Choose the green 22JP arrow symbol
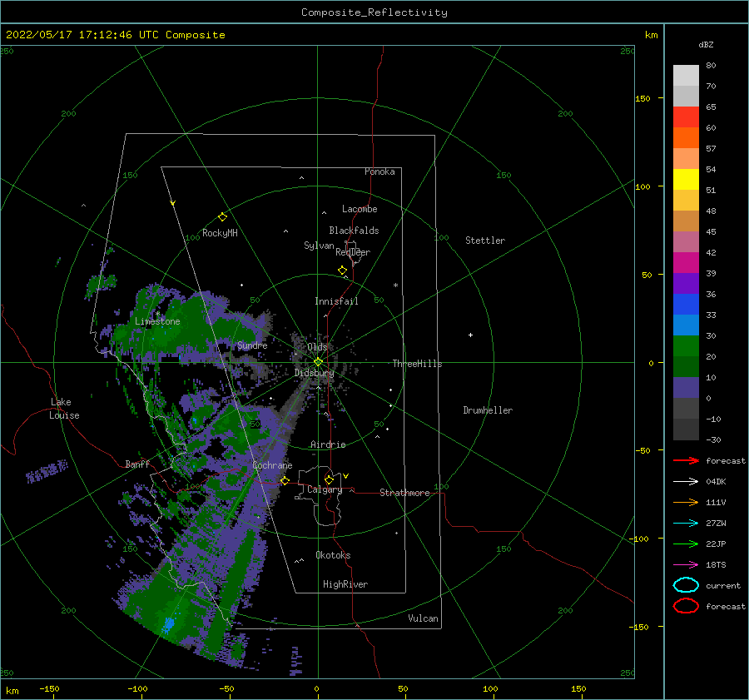 (686, 544)
